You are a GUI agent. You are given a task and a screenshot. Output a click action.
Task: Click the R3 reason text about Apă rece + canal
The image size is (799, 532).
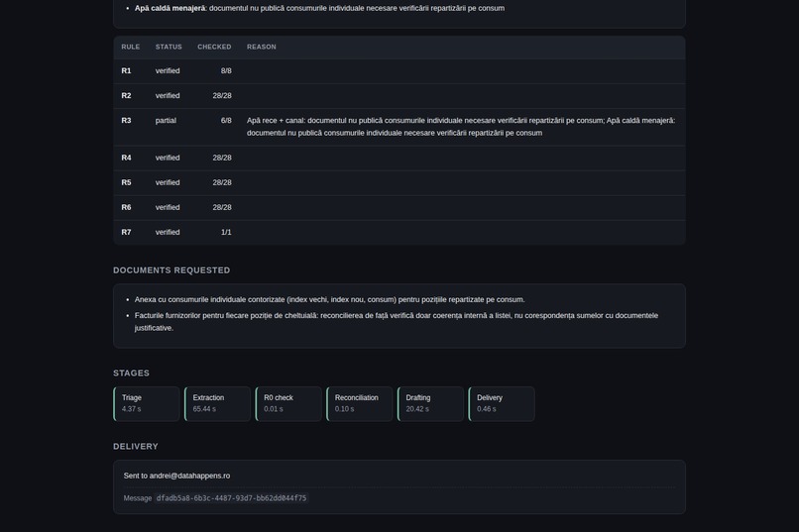click(x=461, y=127)
